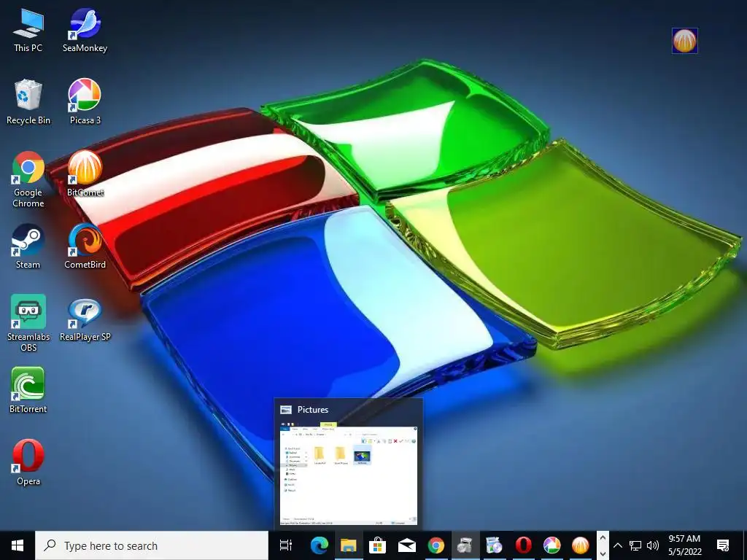Screen dimensions: 747x560
Task: Select the Google Chrome desktop shortcut
Action: pos(28,179)
